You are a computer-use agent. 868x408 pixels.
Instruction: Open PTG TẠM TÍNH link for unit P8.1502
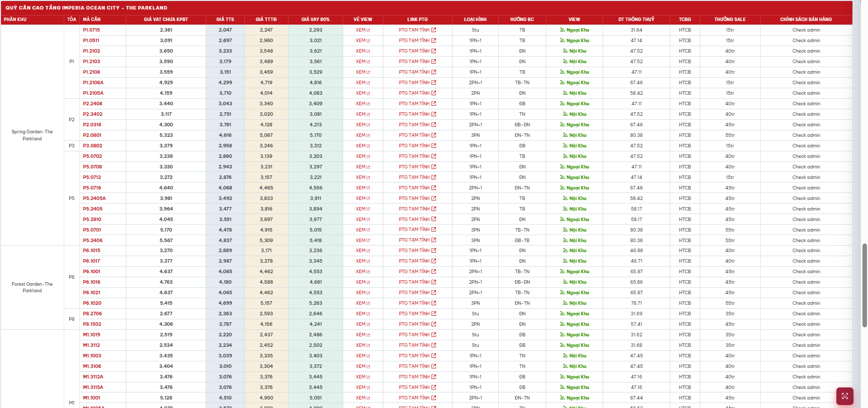(417, 324)
